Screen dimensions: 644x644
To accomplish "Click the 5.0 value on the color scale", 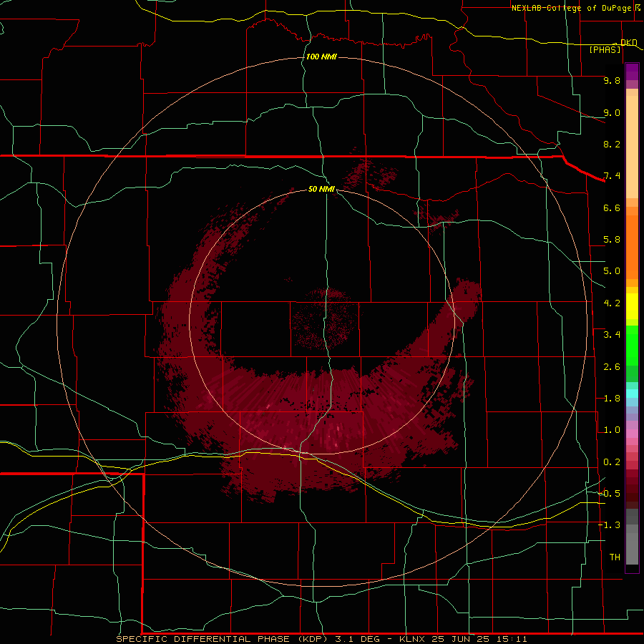I will click(x=612, y=271).
